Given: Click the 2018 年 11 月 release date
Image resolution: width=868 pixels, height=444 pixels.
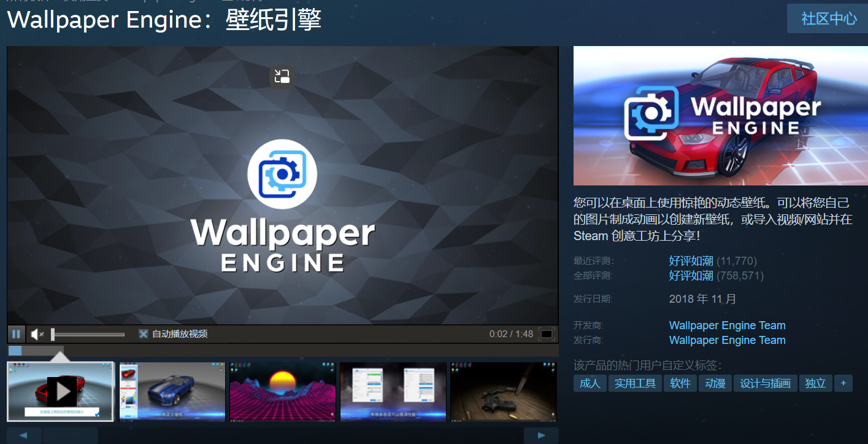Looking at the screenshot, I should pyautogui.click(x=703, y=299).
